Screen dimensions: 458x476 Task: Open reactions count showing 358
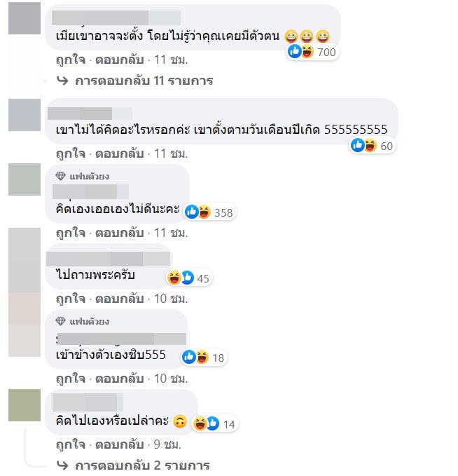click(210, 212)
